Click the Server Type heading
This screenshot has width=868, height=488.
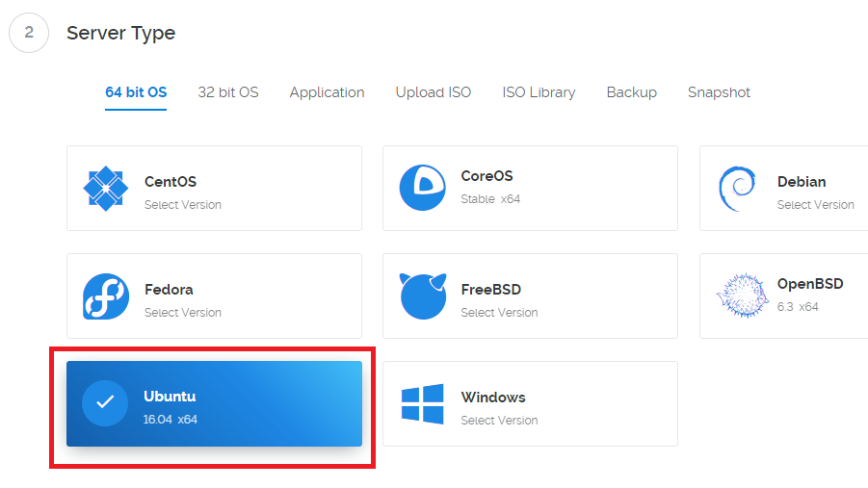(x=120, y=33)
